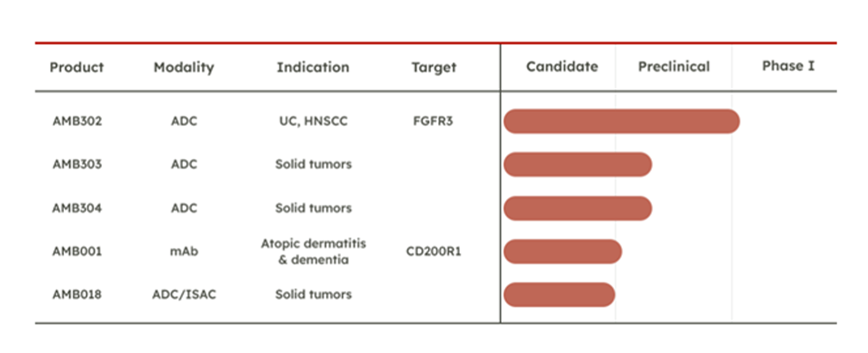Click the AMB302 product name
Screen dimensions: 868x353
point(77,121)
